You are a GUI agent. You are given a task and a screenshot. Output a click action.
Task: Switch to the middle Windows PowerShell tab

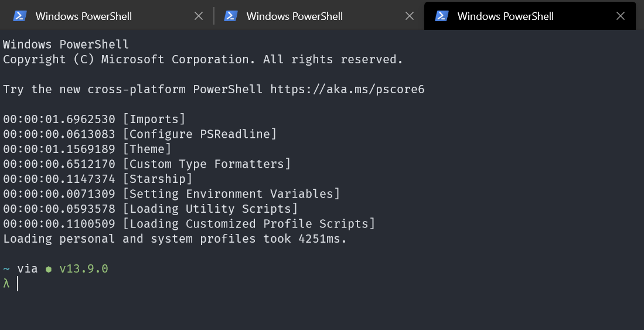[294, 16]
